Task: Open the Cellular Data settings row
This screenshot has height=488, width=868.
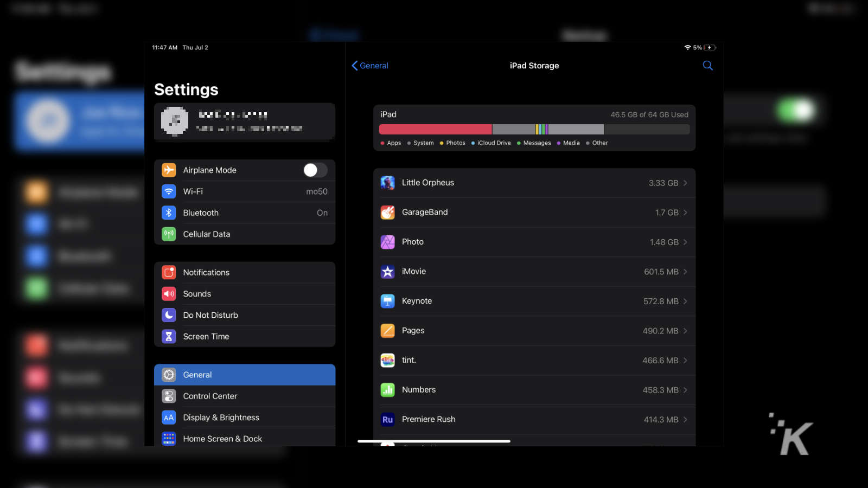Action: click(245, 234)
